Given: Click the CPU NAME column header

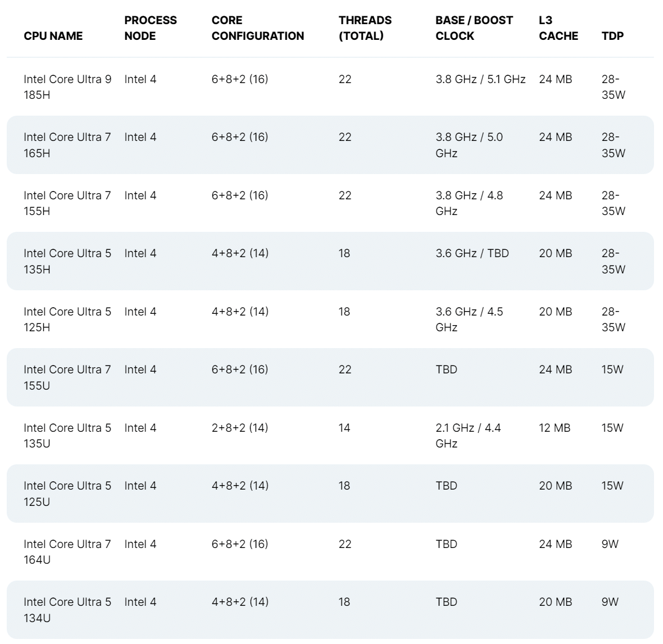Looking at the screenshot, I should (53, 36).
